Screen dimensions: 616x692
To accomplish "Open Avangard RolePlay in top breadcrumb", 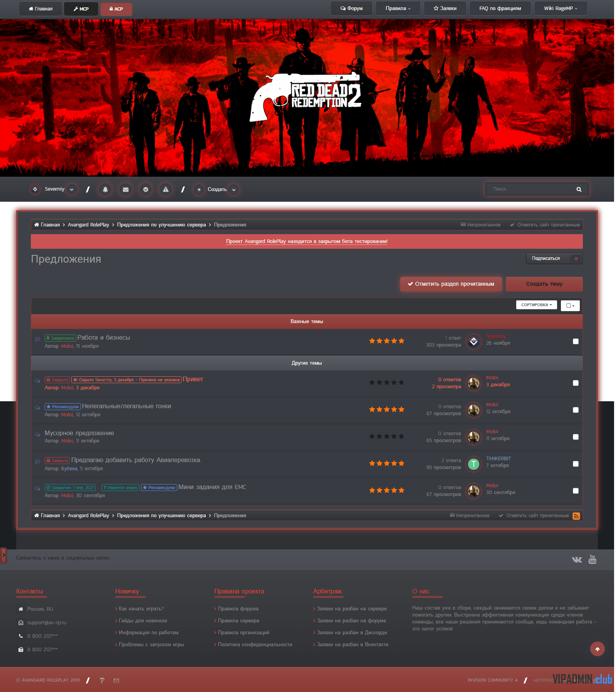I will coord(89,225).
